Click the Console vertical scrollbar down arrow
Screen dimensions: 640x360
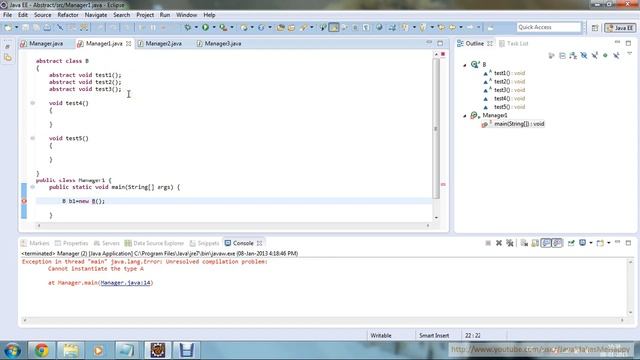[630, 313]
